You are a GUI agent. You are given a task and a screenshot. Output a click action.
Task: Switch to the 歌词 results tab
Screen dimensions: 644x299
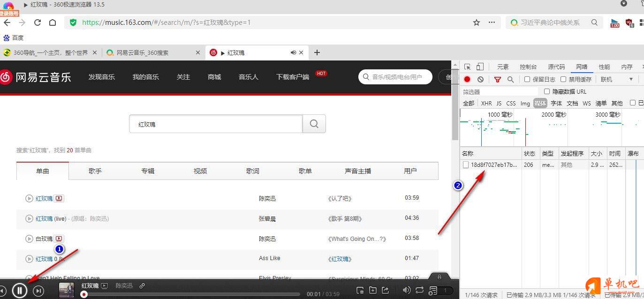253,171
